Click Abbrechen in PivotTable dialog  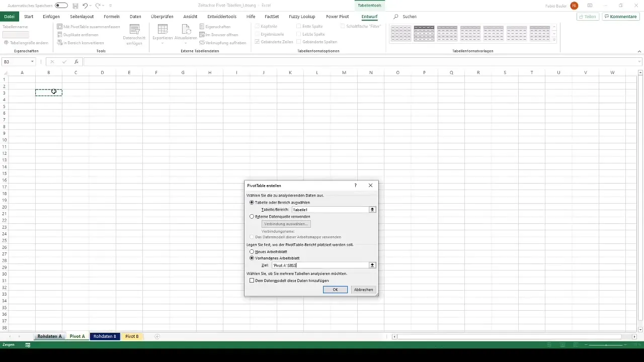(363, 290)
